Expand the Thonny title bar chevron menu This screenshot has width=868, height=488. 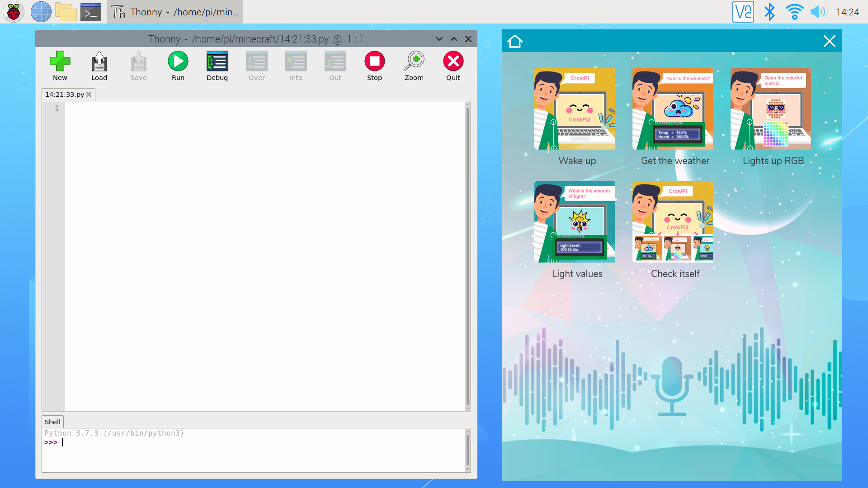[x=439, y=39]
